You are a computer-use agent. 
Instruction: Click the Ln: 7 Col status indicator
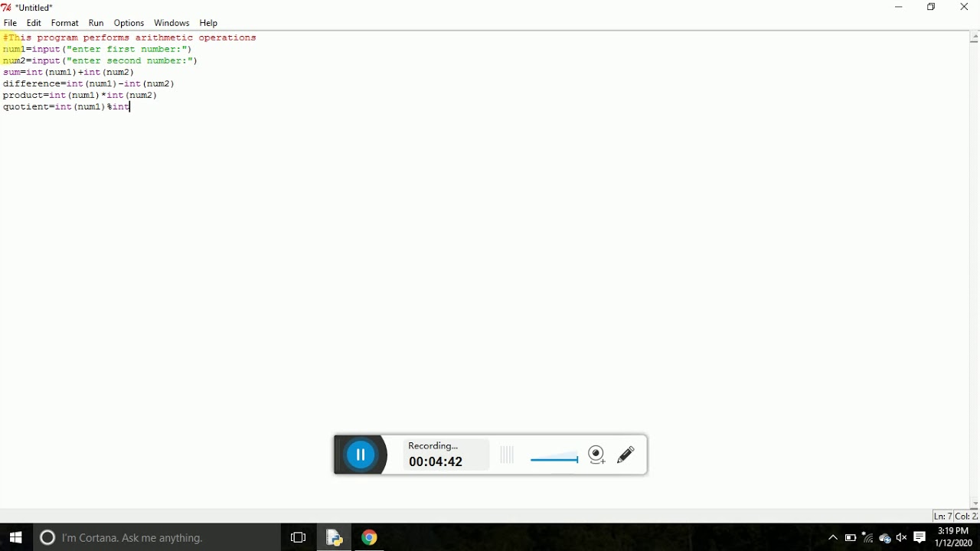955,517
